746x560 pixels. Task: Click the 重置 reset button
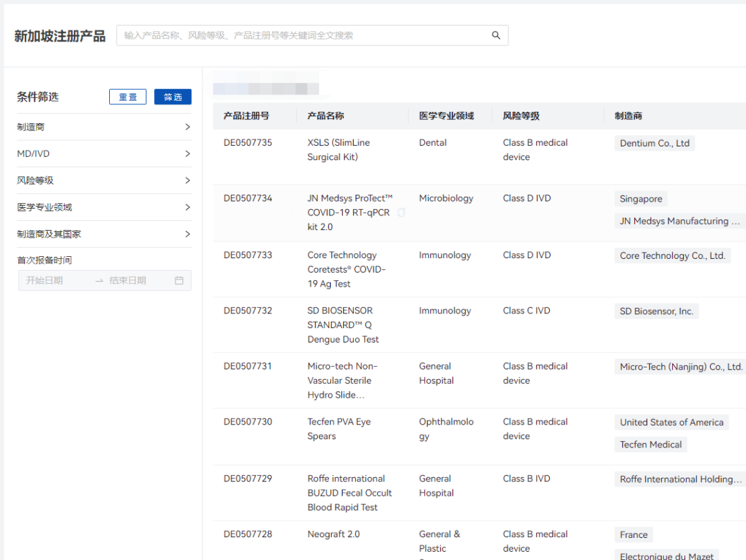click(128, 97)
